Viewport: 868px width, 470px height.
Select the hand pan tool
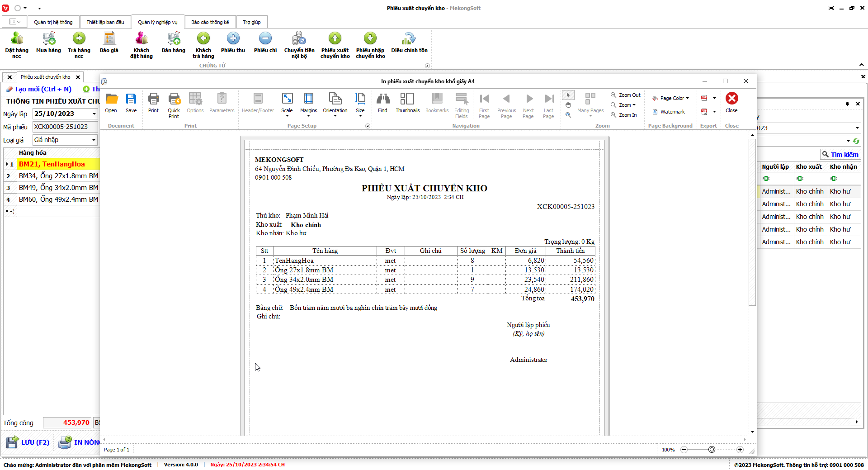(x=568, y=105)
